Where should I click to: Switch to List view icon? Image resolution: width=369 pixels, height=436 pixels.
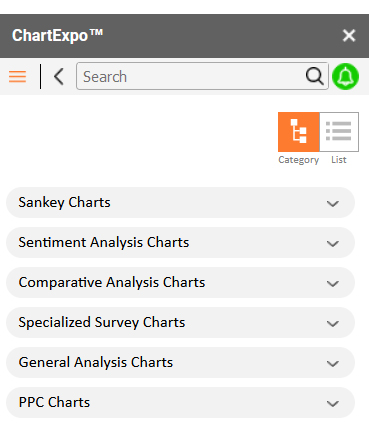pyautogui.click(x=339, y=132)
